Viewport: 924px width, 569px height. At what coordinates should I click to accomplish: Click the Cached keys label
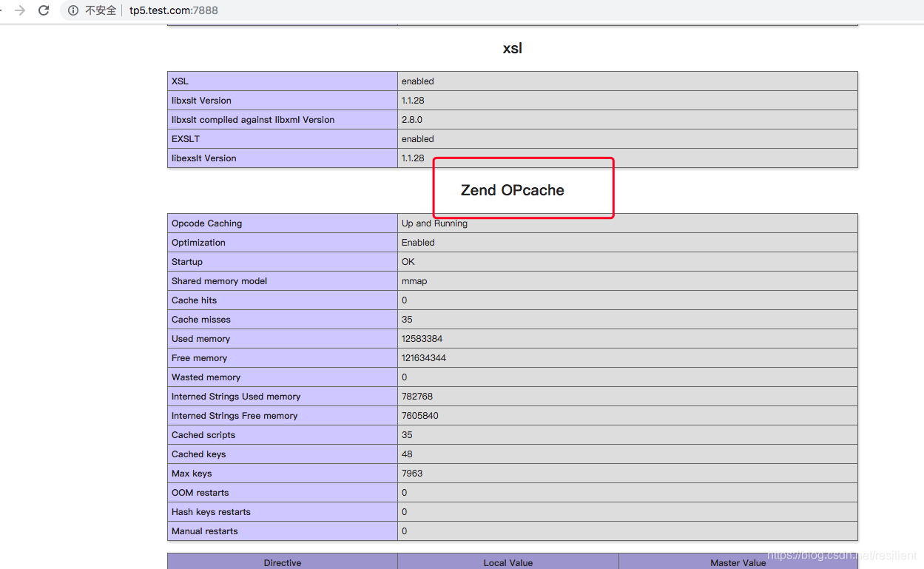click(x=199, y=454)
